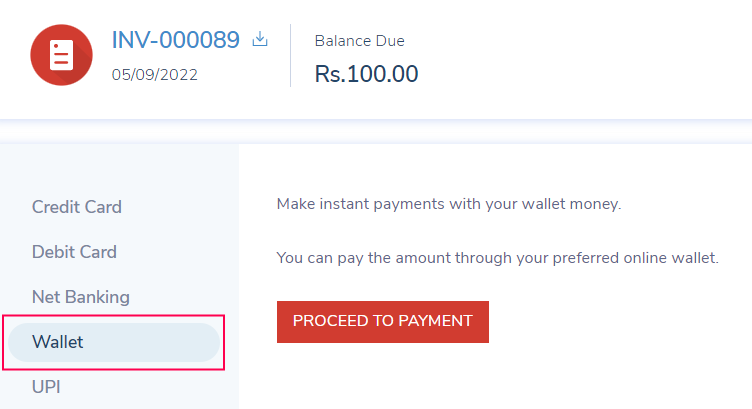752x409 pixels.
Task: Switch to the UPI payment option
Action: pos(46,386)
